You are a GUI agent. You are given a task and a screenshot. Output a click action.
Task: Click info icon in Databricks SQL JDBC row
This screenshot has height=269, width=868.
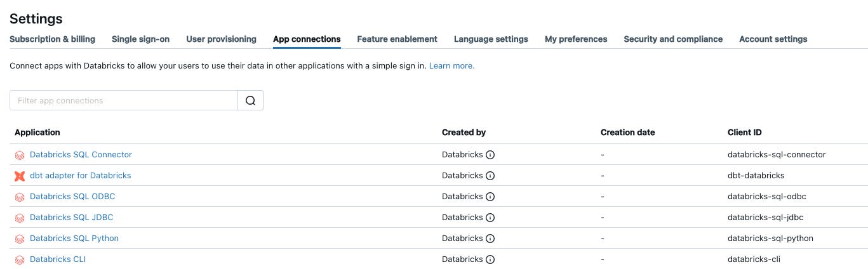[490, 218]
